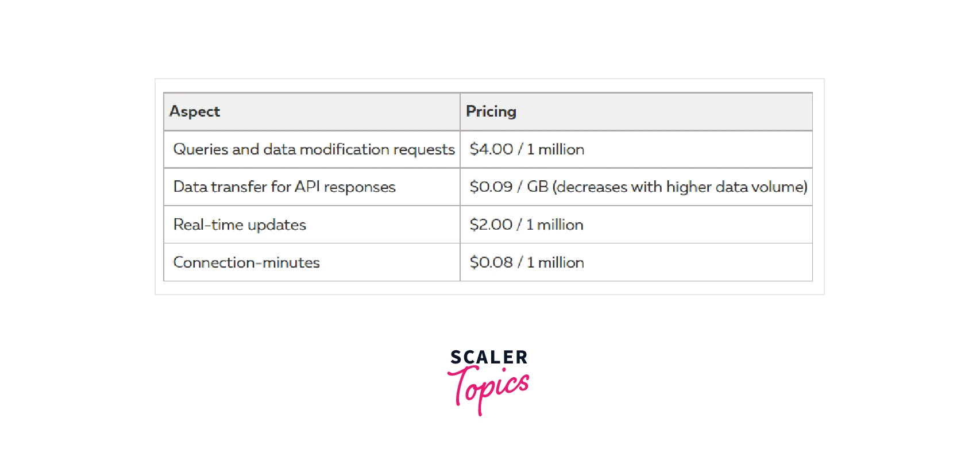The height and width of the screenshot is (472, 980).
Task: Click the '$2.00 / 1 million' price
Action: 526,225
